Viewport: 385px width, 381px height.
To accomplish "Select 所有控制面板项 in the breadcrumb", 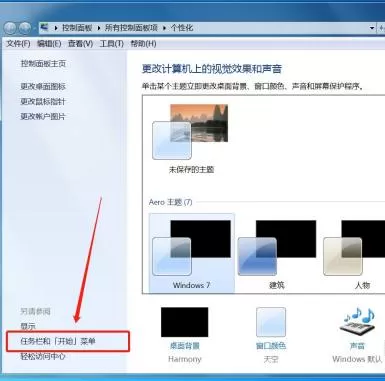I will click(x=131, y=28).
